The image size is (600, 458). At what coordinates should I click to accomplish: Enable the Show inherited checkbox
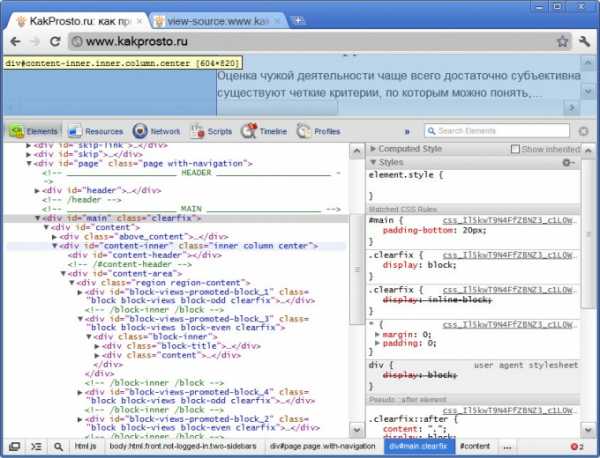click(516, 149)
